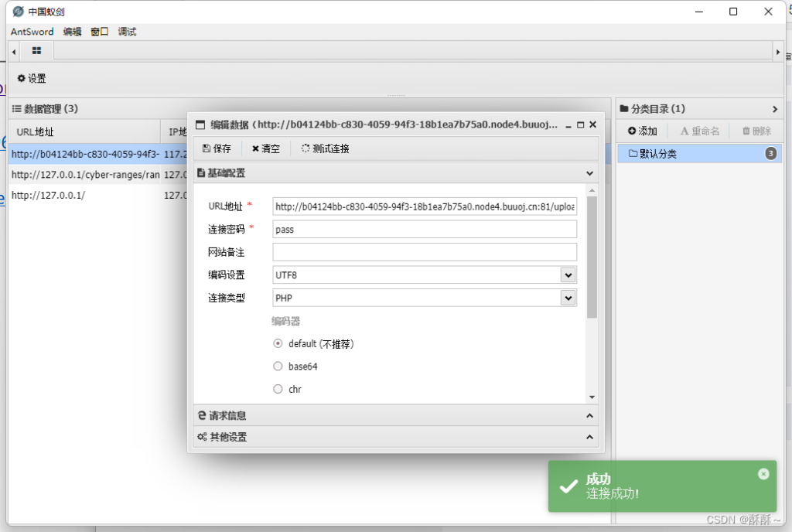Viewport: 792px width, 532px height.
Task: Minimize the 中国蚁剑 main window
Action: (x=699, y=12)
